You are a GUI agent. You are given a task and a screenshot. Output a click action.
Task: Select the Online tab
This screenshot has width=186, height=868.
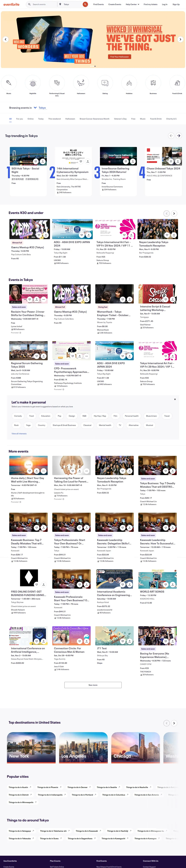pyautogui.click(x=30, y=119)
